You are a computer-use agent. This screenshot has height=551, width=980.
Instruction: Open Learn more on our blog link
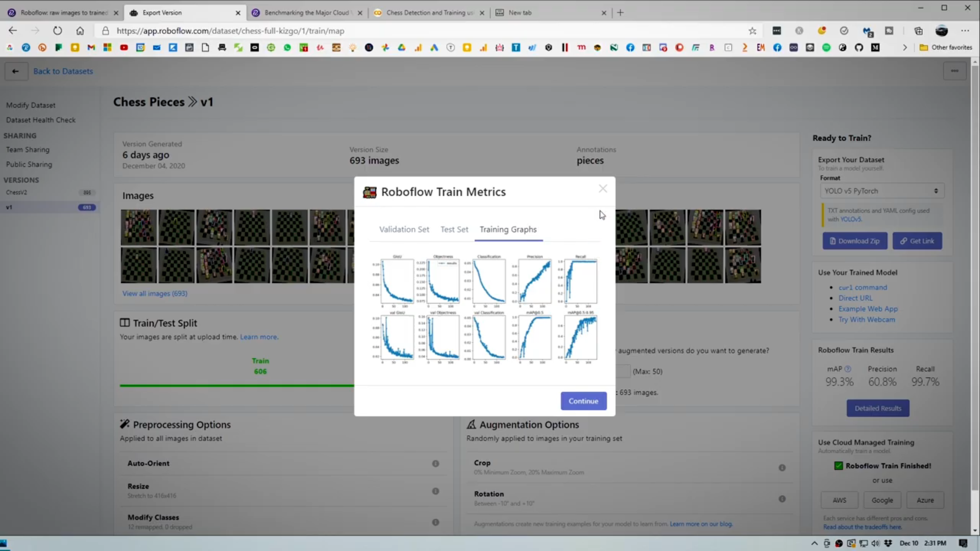pyautogui.click(x=701, y=524)
